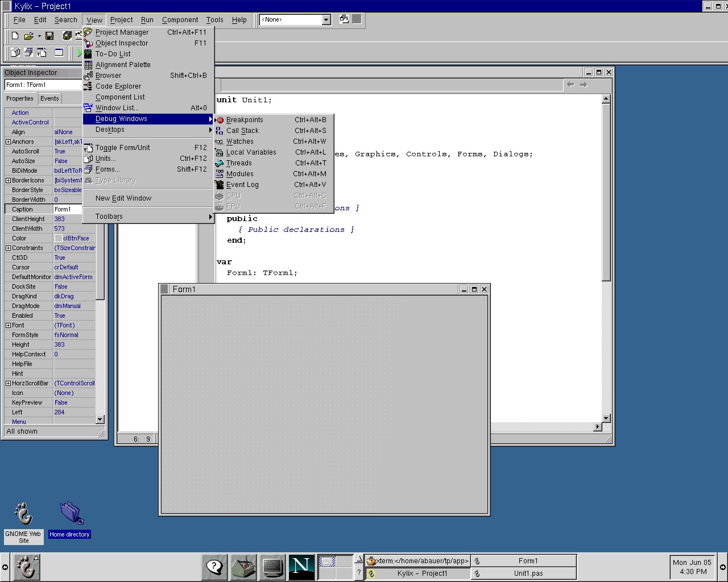Open the dropdown arrow beside Open icon

pos(39,36)
